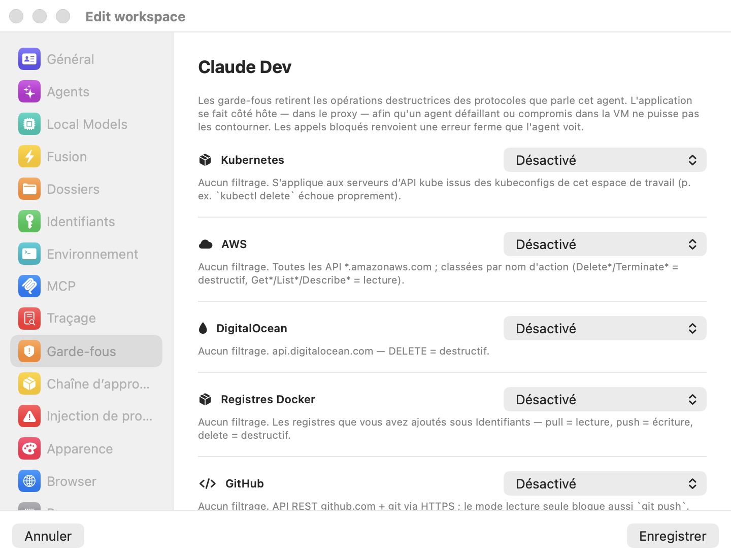The height and width of the screenshot is (560, 731).
Task: Open the Browser globe icon
Action: point(29,481)
